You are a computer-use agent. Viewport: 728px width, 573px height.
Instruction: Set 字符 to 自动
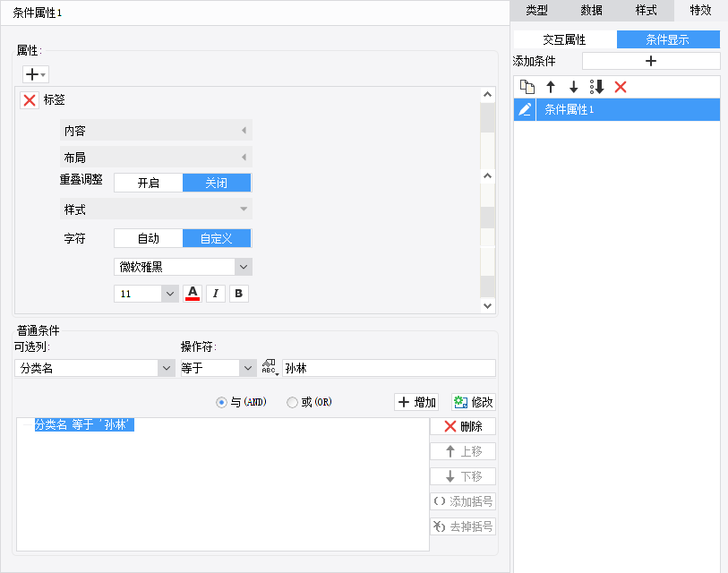click(x=149, y=238)
